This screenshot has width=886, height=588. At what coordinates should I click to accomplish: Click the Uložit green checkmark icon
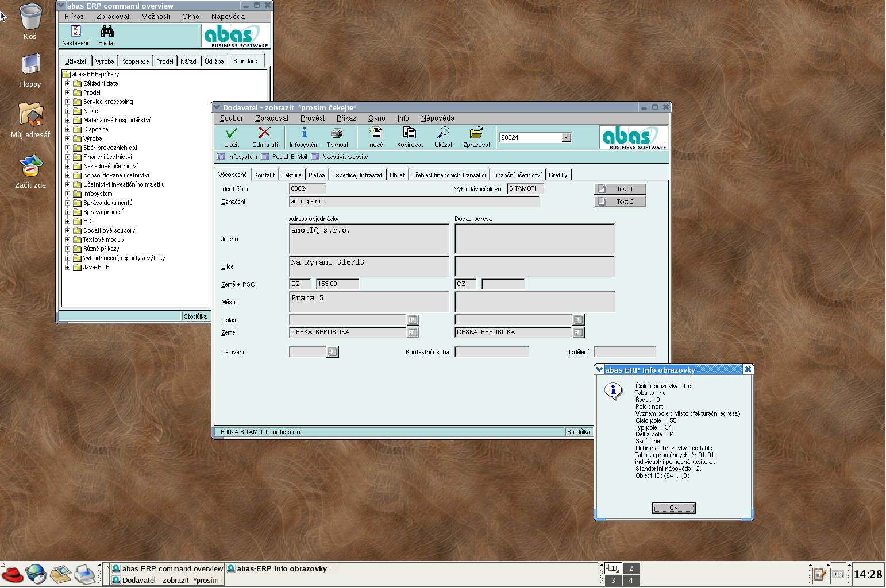pyautogui.click(x=232, y=134)
